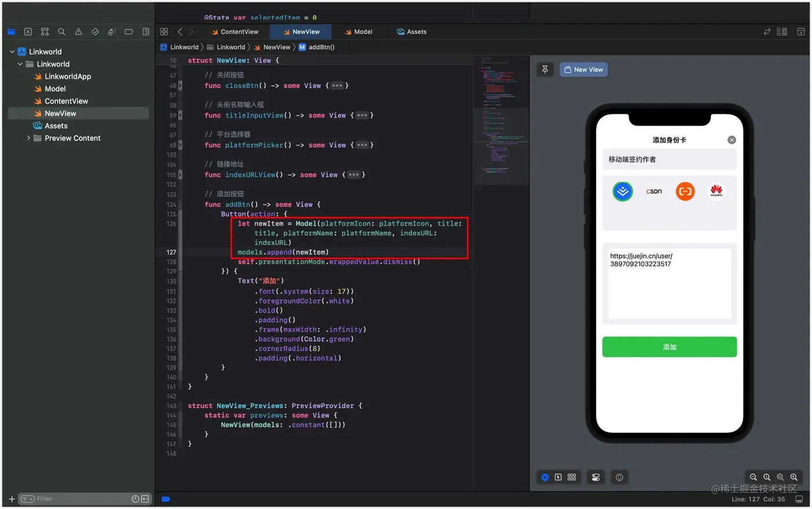The height and width of the screenshot is (509, 812).
Task: Open the Breakpoint navigator
Action: click(x=129, y=32)
